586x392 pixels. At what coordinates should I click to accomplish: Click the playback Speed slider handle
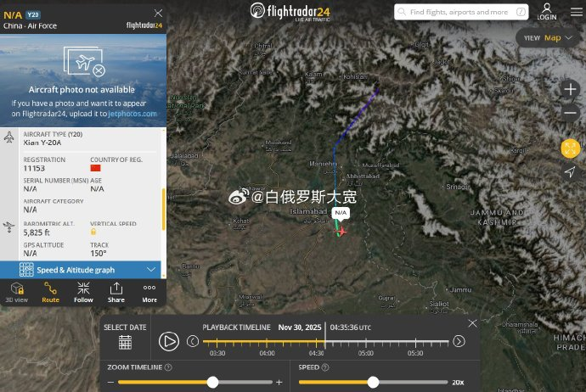point(373,382)
